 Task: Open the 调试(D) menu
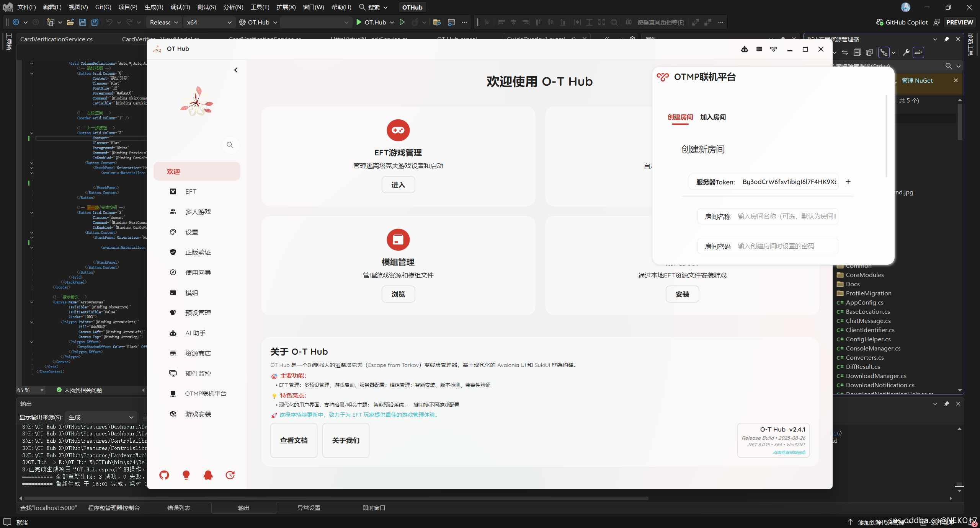click(x=180, y=7)
